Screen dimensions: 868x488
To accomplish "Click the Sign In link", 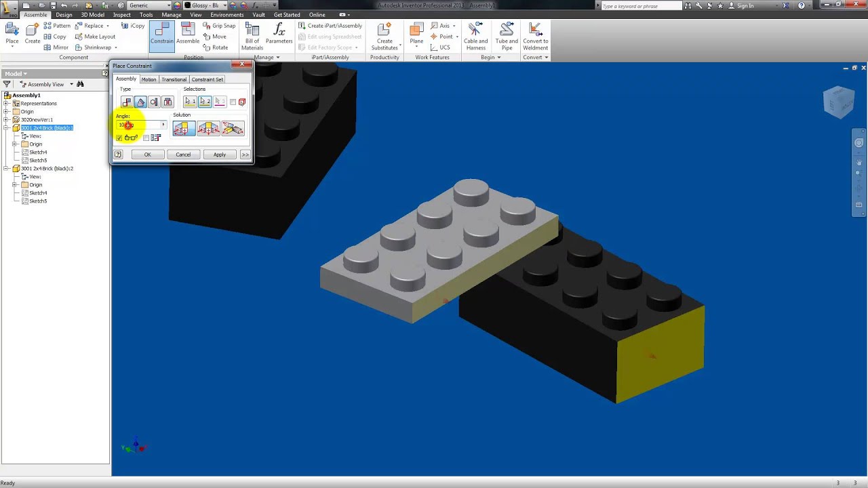I will pos(745,5).
